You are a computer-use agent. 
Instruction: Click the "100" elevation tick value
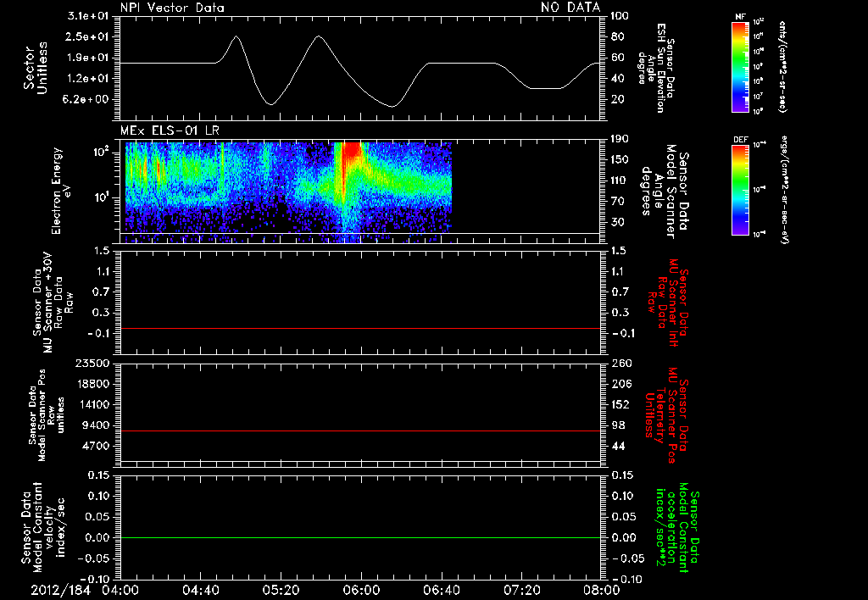point(620,16)
